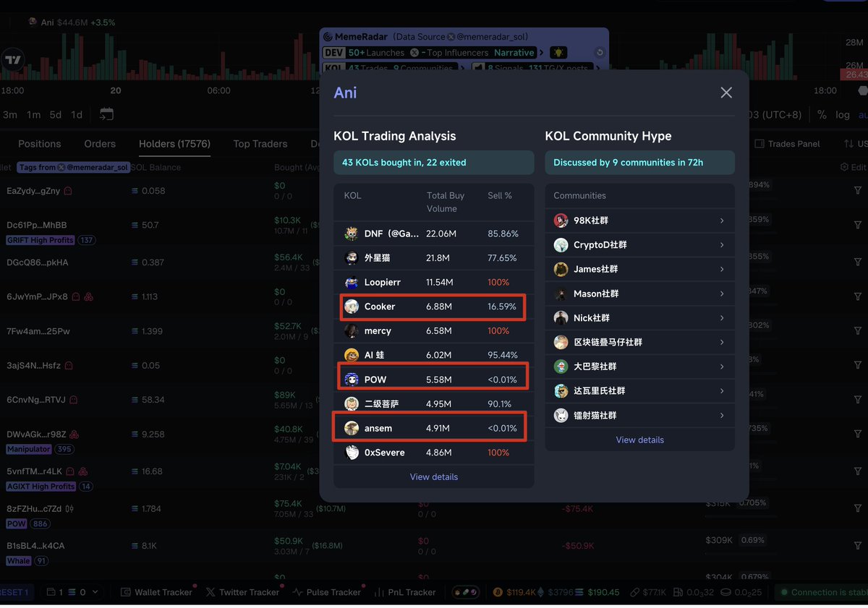Click the Mason社群 community avatar
The width and height of the screenshot is (868, 608).
click(561, 294)
